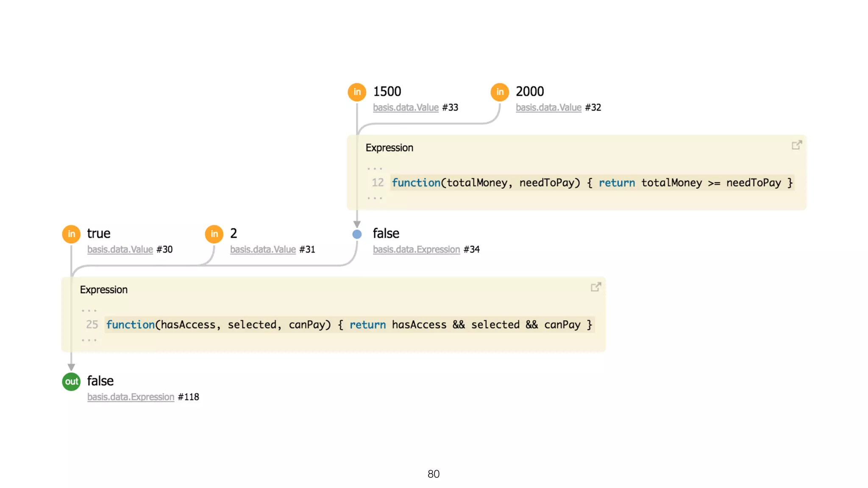Expand the ellipsis above code line 12
Screen dimensions: 868x488
coord(375,169)
